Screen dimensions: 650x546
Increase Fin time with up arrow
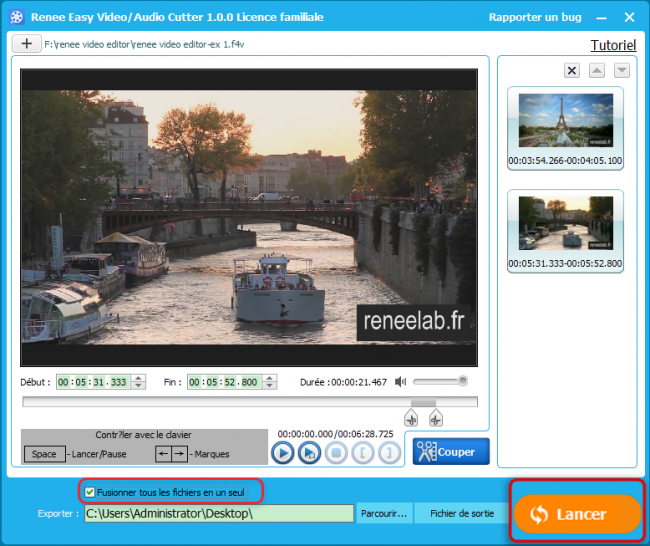[x=269, y=378]
